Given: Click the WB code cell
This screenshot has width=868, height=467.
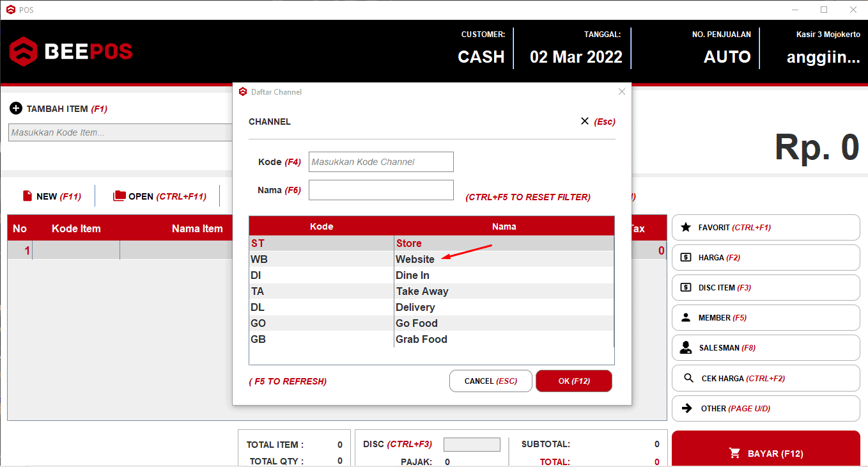Looking at the screenshot, I should 322,259.
